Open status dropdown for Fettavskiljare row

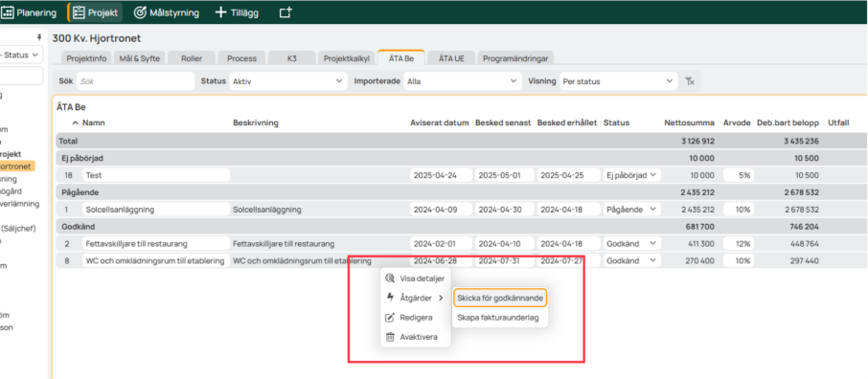(x=631, y=243)
